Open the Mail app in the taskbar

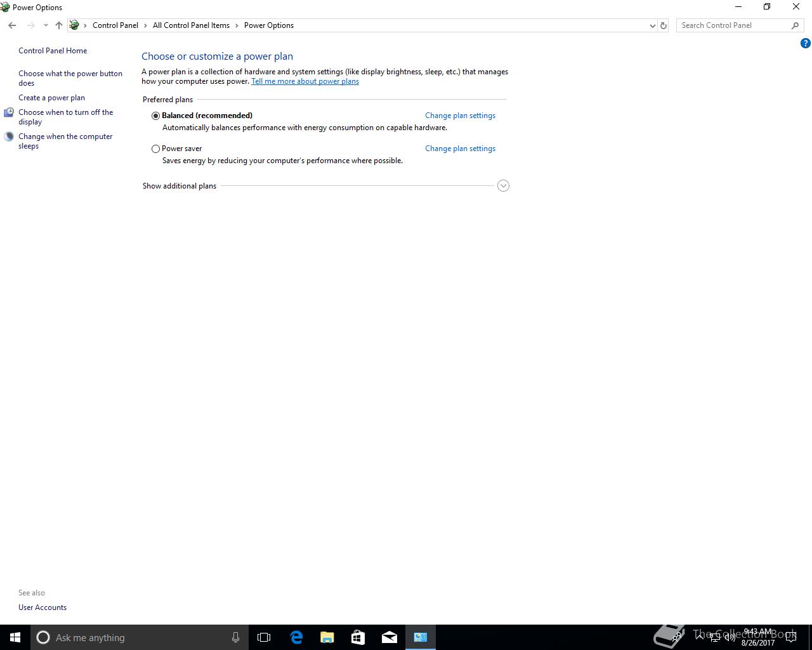pyautogui.click(x=390, y=637)
